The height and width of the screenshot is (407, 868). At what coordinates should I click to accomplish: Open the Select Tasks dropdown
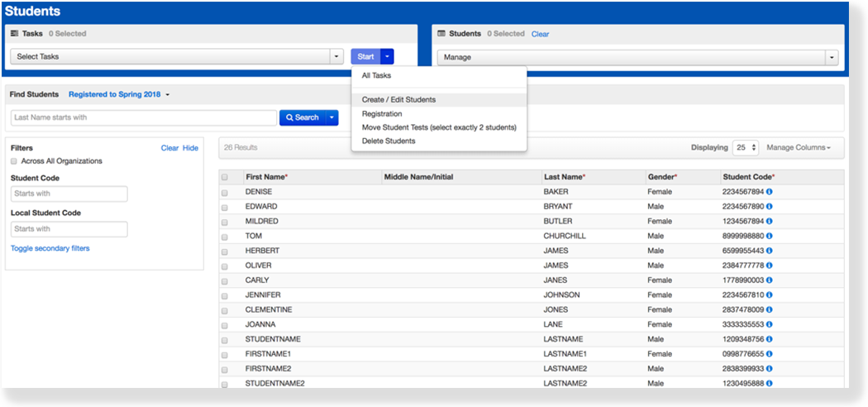point(176,57)
